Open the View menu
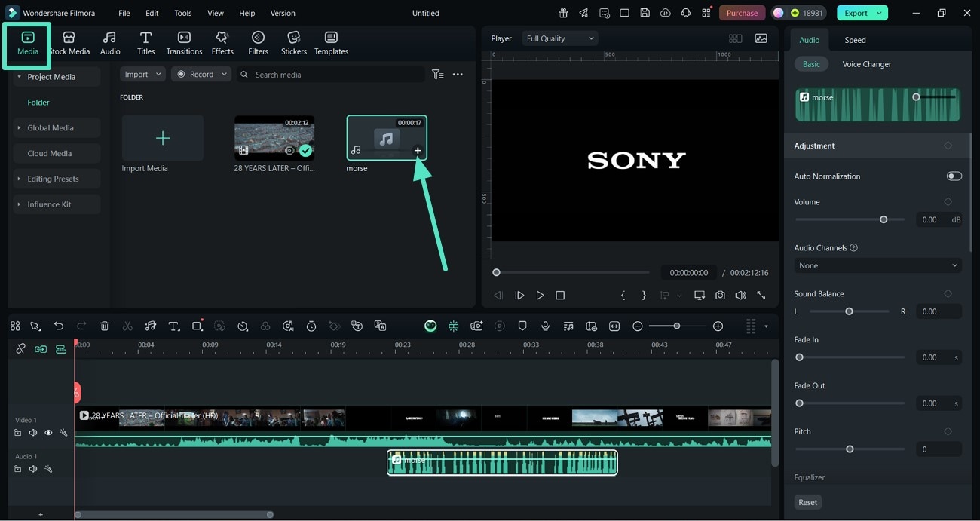The width and height of the screenshot is (980, 521). point(216,13)
